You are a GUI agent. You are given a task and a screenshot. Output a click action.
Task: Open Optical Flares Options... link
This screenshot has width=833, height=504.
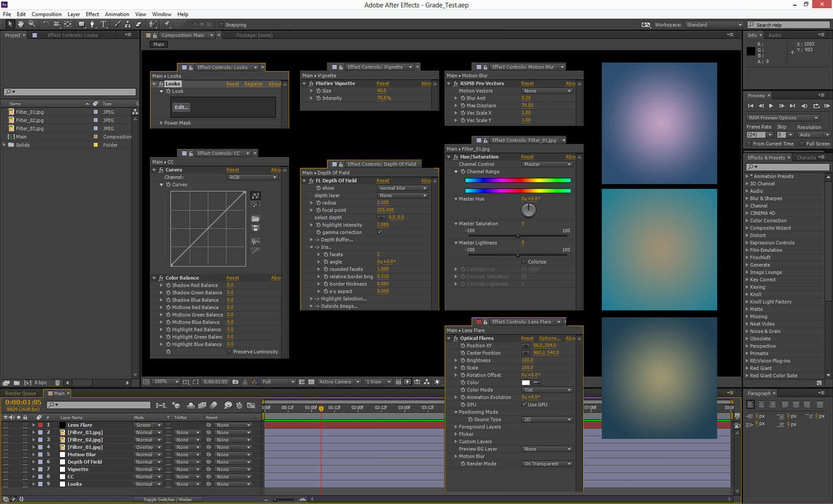pyautogui.click(x=549, y=338)
